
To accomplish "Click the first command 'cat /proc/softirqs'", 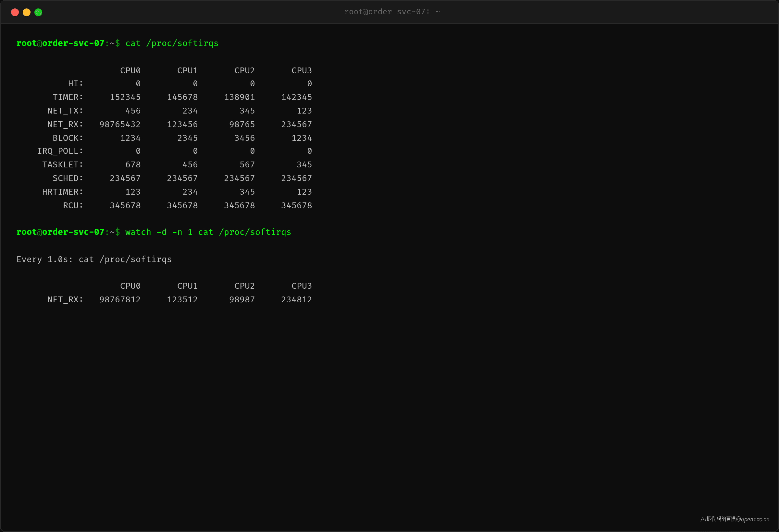I will tap(172, 43).
